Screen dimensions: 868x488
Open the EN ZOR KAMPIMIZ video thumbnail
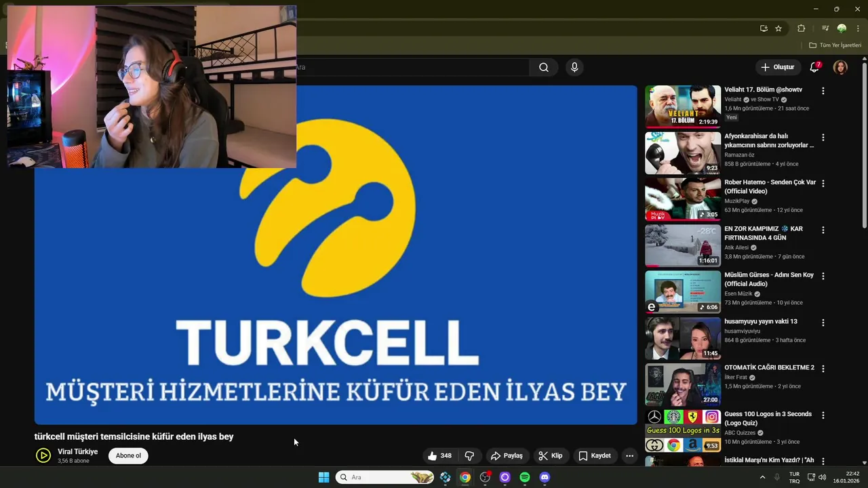point(682,245)
